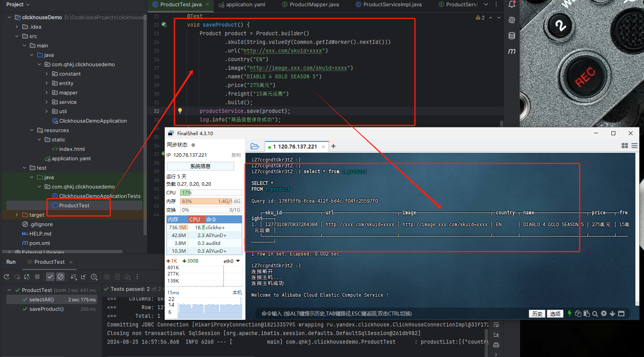
Task: Click scroll to end in Run console
Action: (x=496, y=335)
